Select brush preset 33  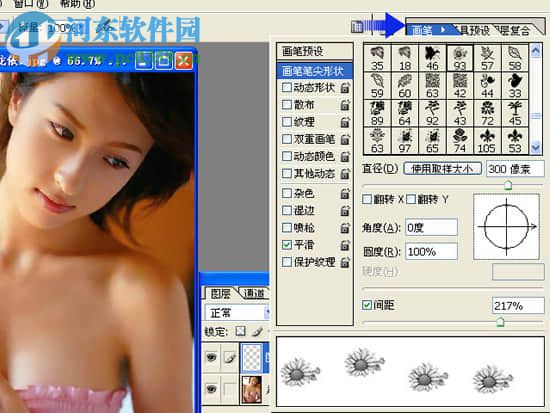515,86
